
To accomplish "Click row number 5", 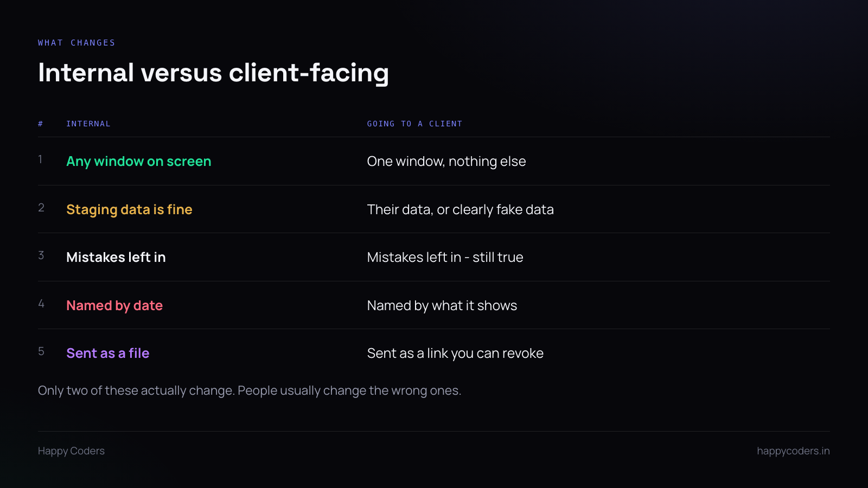I will pyautogui.click(x=41, y=351).
